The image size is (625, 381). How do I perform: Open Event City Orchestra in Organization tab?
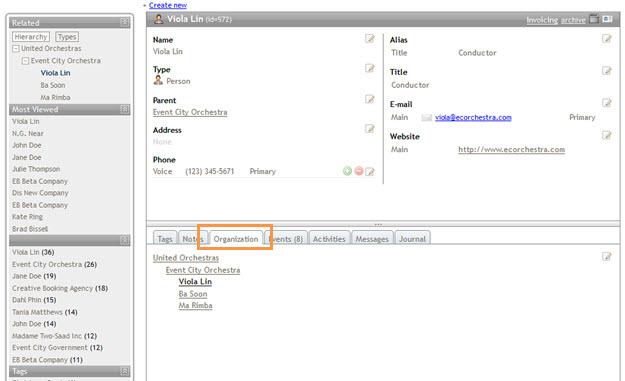tap(203, 270)
